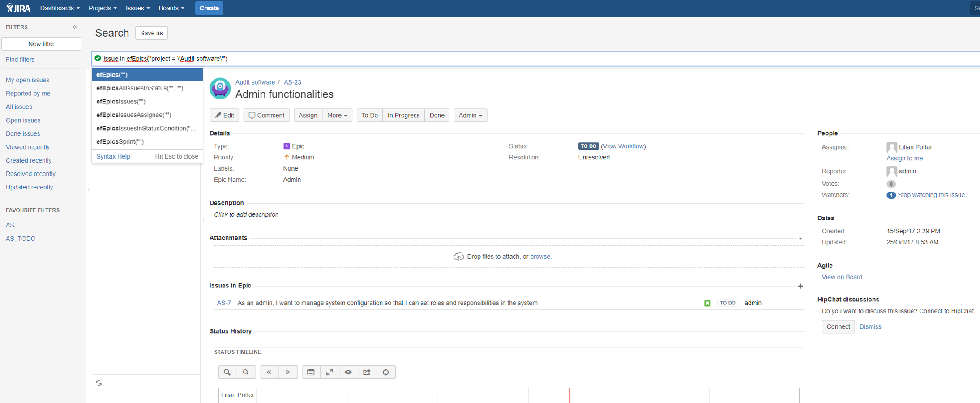
Task: Toggle the eye visibility icon in timeline toolbar
Action: (348, 372)
